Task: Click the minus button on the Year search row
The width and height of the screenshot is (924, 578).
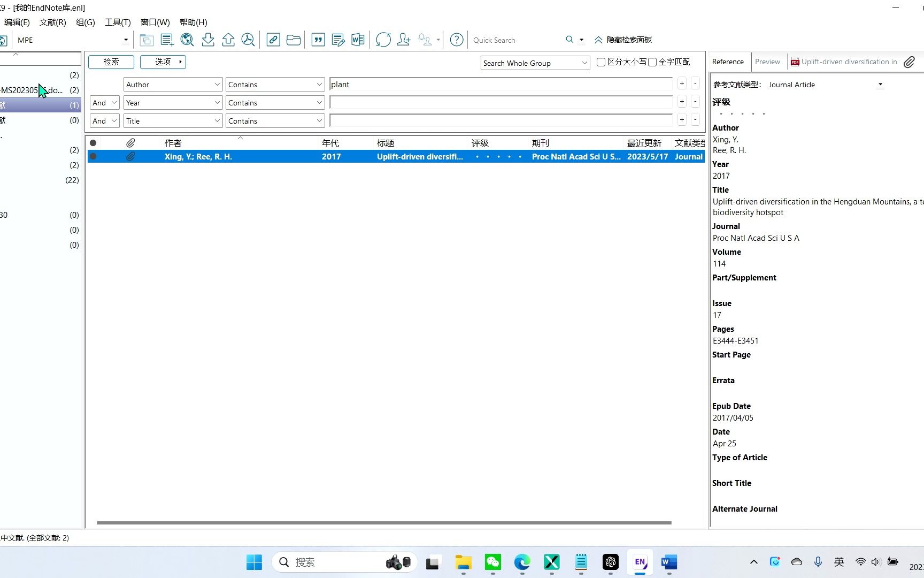Action: point(695,102)
